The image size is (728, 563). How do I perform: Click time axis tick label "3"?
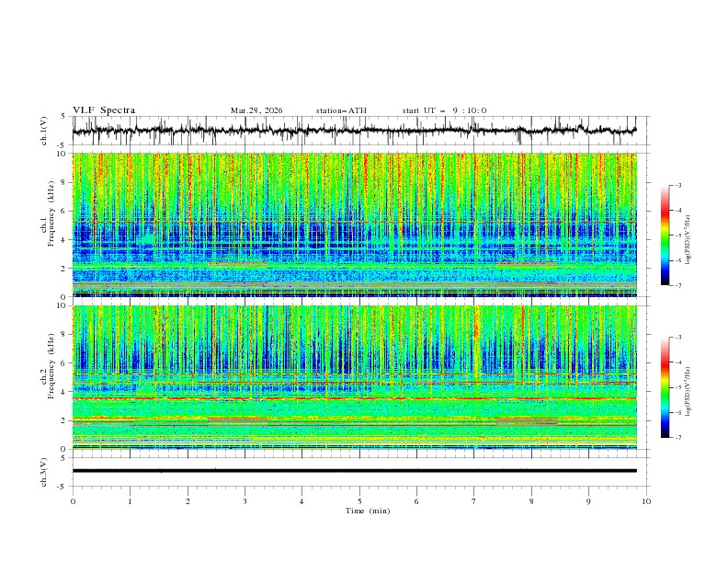click(245, 501)
